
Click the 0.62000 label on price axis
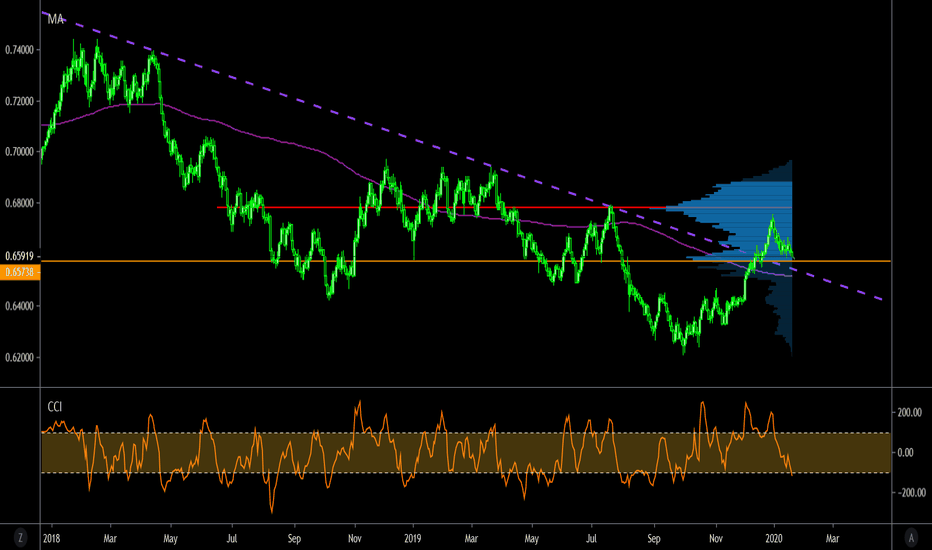(19, 357)
